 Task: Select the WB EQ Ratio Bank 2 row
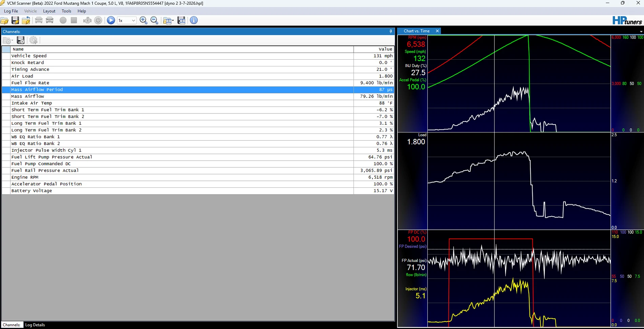(198, 144)
